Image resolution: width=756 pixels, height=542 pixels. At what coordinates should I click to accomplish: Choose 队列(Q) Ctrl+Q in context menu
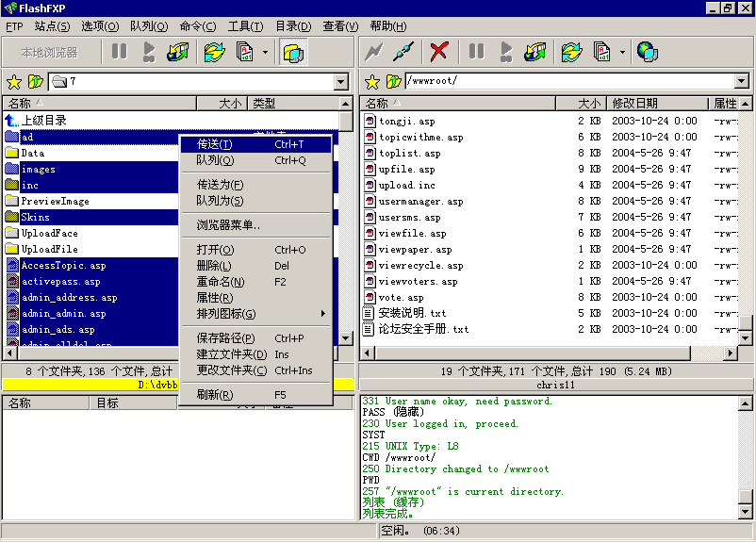pyautogui.click(x=256, y=160)
